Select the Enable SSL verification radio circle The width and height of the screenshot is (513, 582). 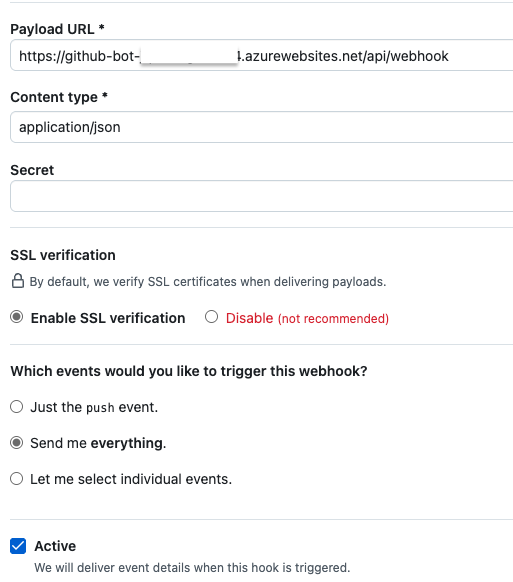[x=17, y=317]
